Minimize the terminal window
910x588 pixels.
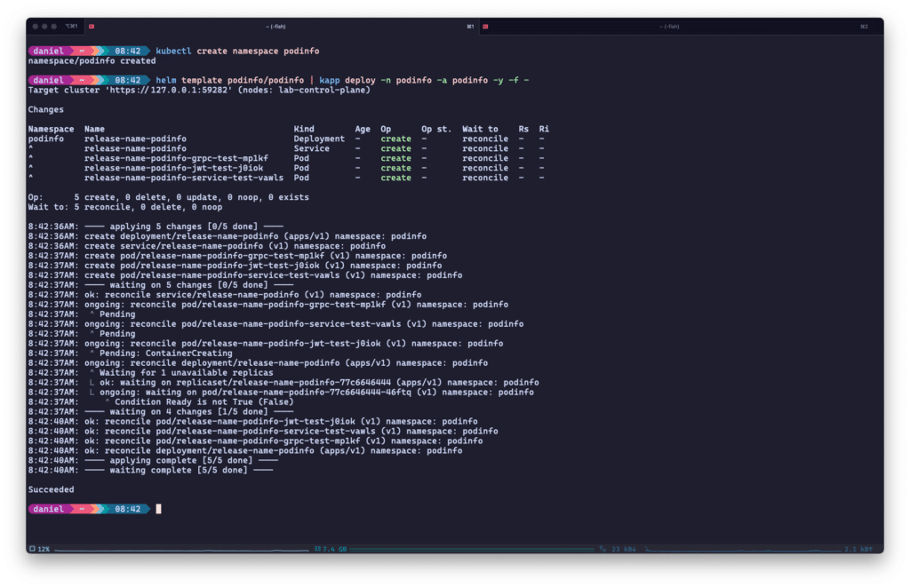pos(45,27)
